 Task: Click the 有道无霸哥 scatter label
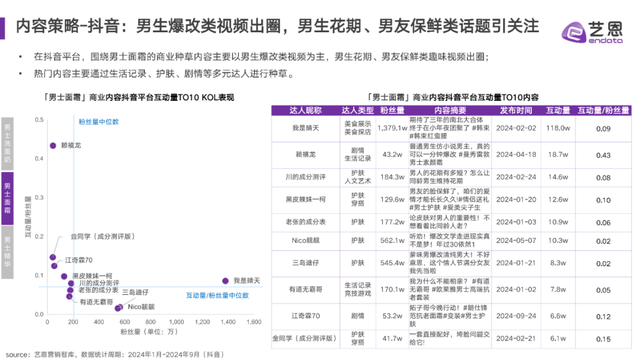point(96,302)
